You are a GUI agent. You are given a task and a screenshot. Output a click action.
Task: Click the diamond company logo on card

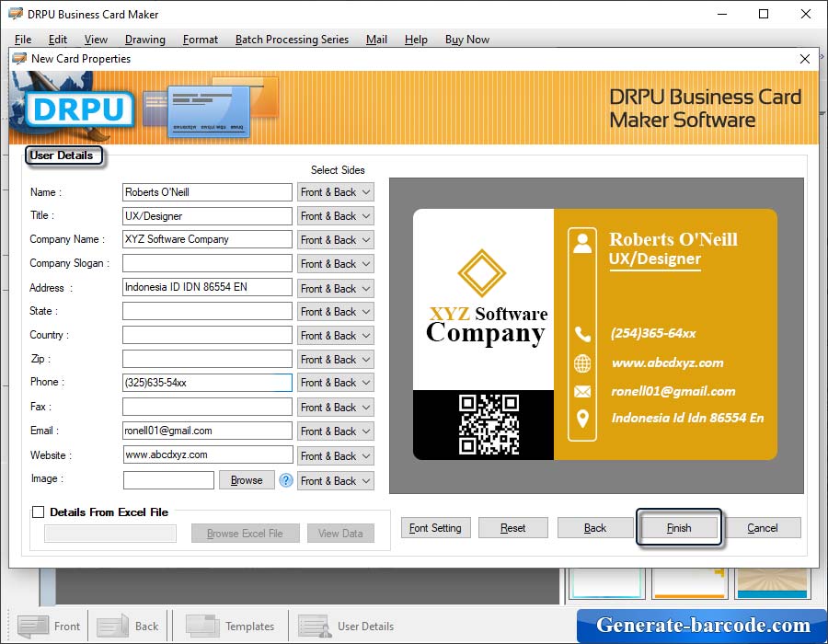click(481, 273)
